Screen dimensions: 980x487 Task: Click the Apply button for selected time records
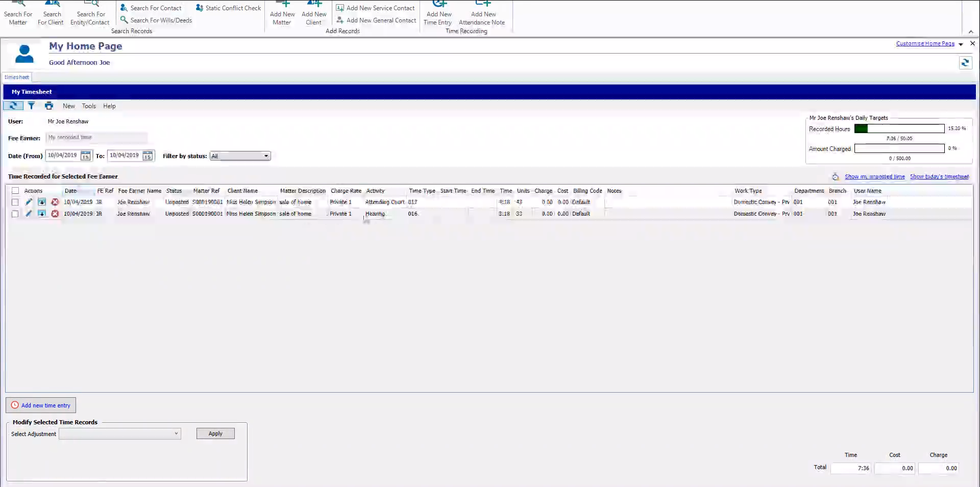[x=215, y=433]
